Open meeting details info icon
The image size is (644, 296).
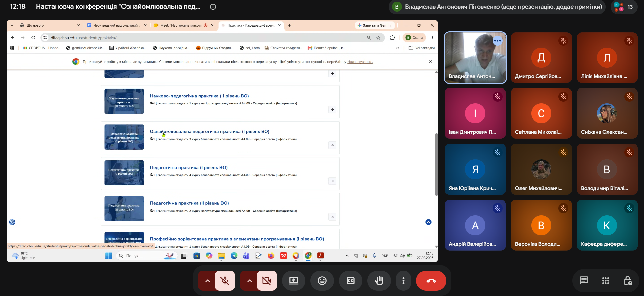(213, 7)
